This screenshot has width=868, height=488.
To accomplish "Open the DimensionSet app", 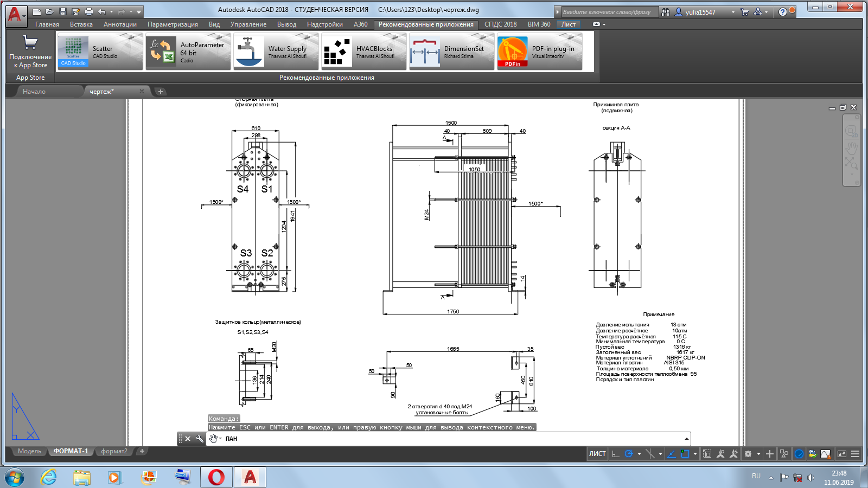I will pos(451,52).
